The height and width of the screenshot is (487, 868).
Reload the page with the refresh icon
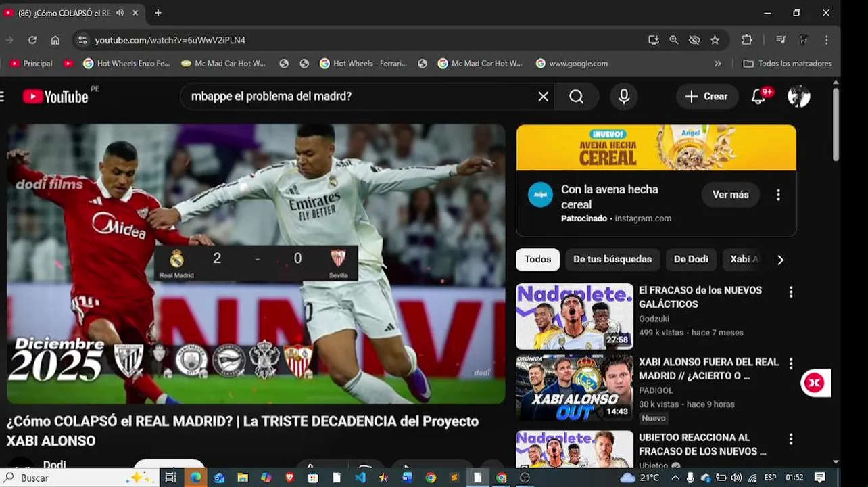(32, 40)
